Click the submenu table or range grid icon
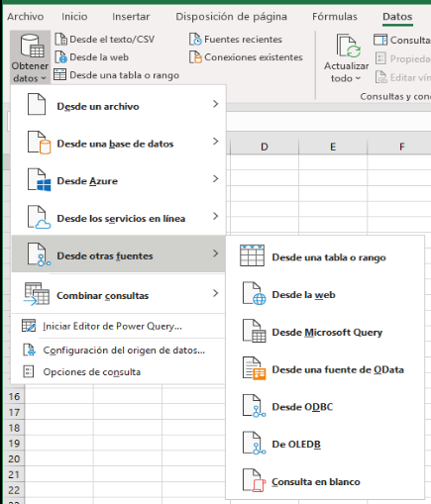 252,255
